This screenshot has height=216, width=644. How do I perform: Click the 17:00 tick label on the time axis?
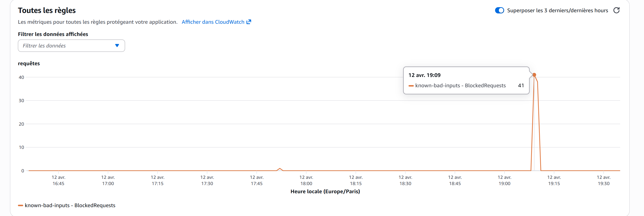coord(108,181)
